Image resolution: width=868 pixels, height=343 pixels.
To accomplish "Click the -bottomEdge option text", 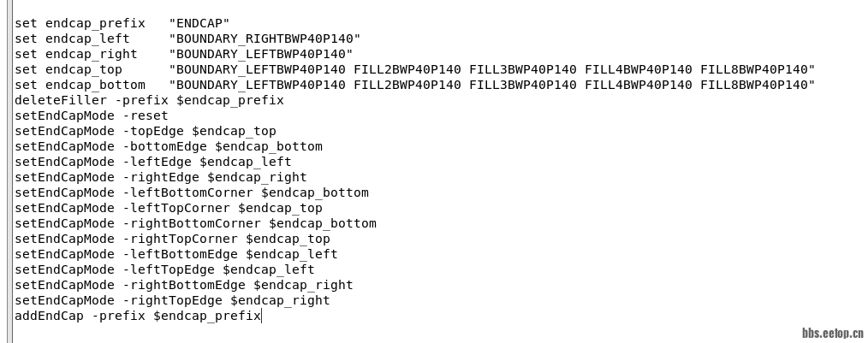I will click(x=165, y=147).
